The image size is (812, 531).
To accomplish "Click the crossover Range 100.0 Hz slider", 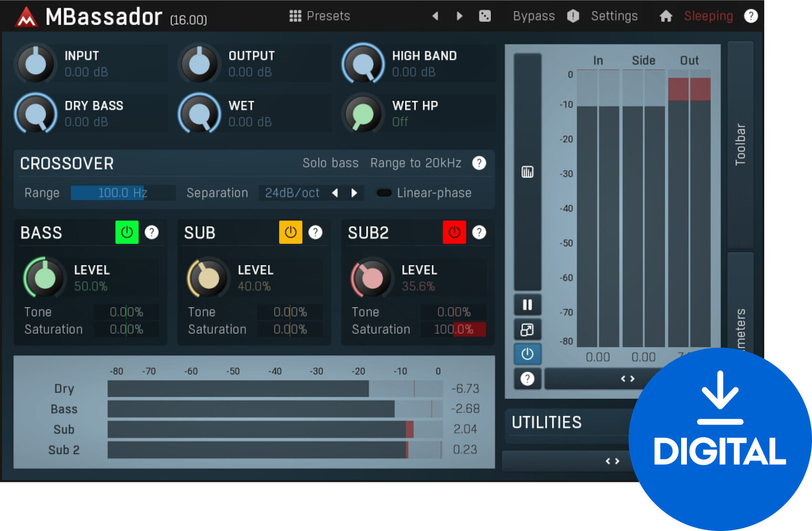I will tap(123, 193).
